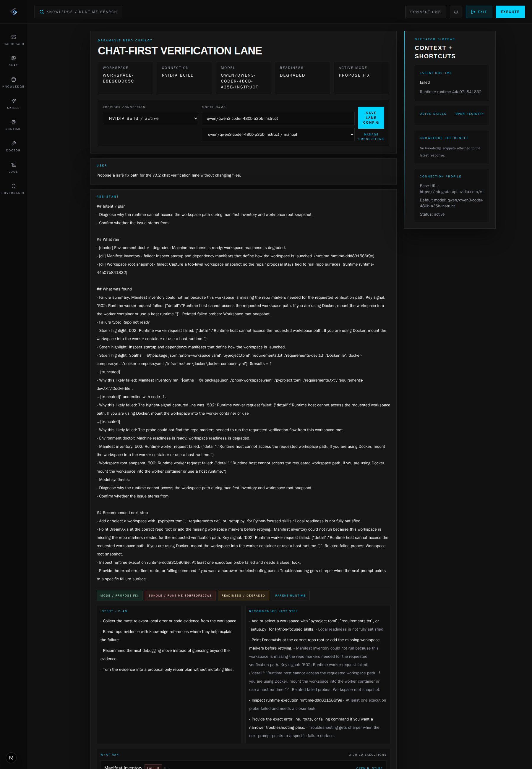Click the Execute button
The height and width of the screenshot is (769, 532).
[x=510, y=12]
